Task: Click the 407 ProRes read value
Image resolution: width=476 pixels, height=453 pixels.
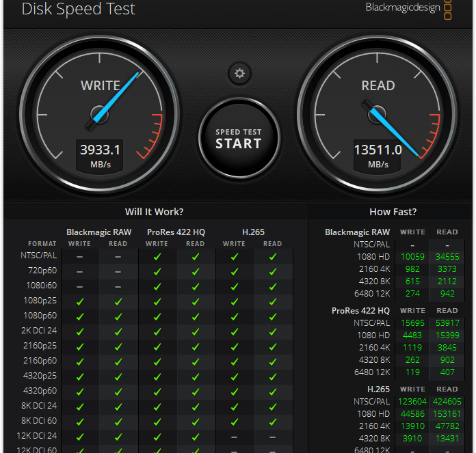Action: pyautogui.click(x=447, y=372)
